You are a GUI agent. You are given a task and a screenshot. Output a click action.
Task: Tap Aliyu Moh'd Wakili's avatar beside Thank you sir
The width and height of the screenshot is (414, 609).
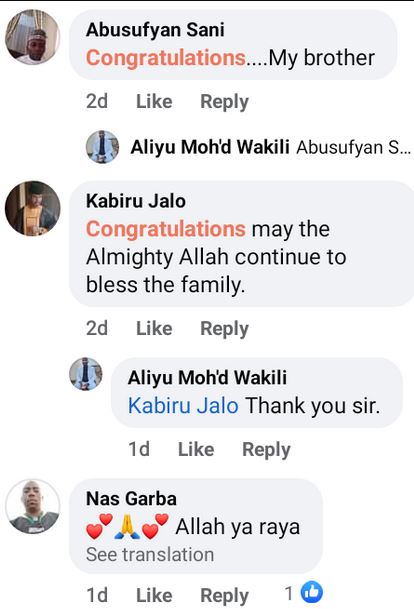point(86,374)
